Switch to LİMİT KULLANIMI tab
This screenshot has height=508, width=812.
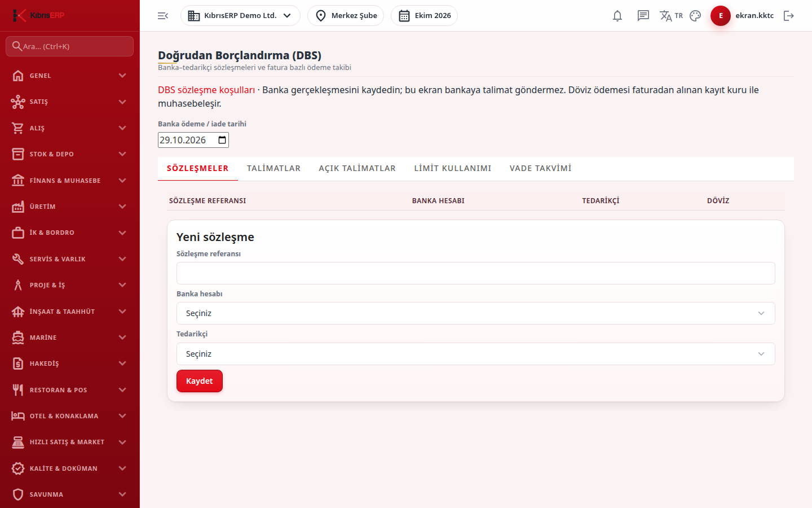453,168
